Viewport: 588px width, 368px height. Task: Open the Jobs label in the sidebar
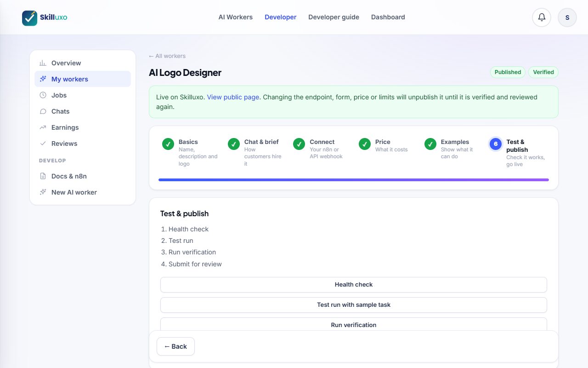(x=59, y=95)
